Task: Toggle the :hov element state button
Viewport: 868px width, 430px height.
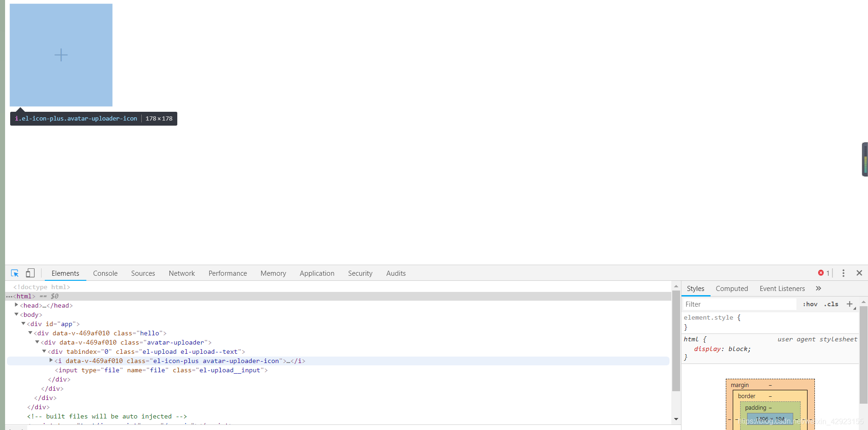Action: tap(810, 304)
